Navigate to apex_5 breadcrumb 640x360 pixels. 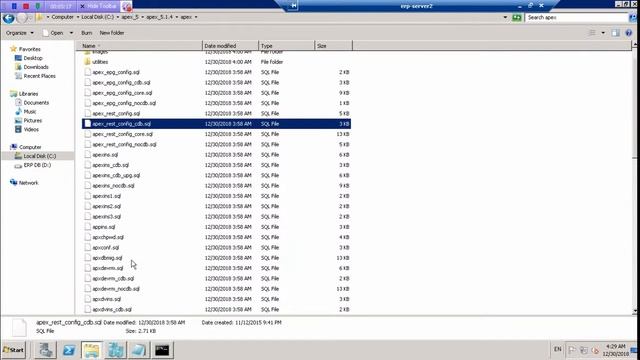[x=130, y=17]
